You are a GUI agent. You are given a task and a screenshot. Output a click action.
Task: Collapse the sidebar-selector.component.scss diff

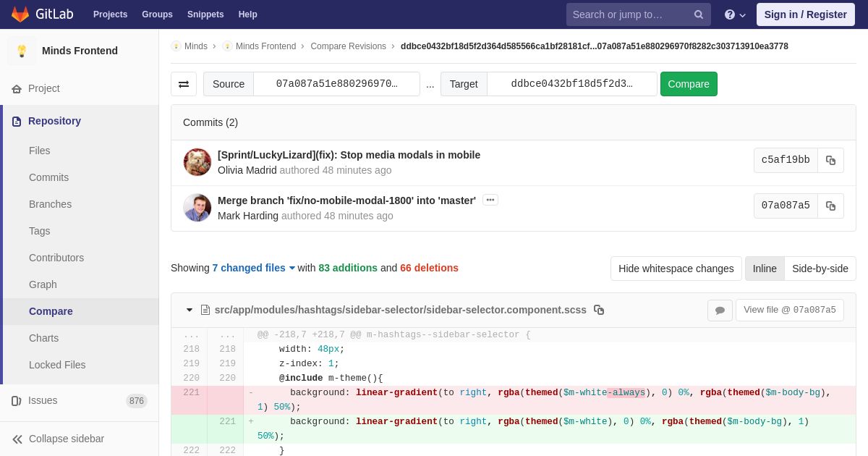click(x=190, y=310)
